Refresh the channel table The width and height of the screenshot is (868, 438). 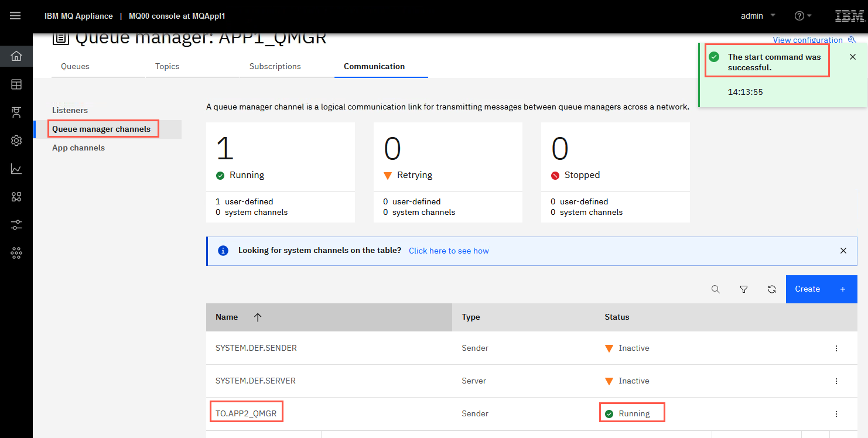pyautogui.click(x=772, y=289)
